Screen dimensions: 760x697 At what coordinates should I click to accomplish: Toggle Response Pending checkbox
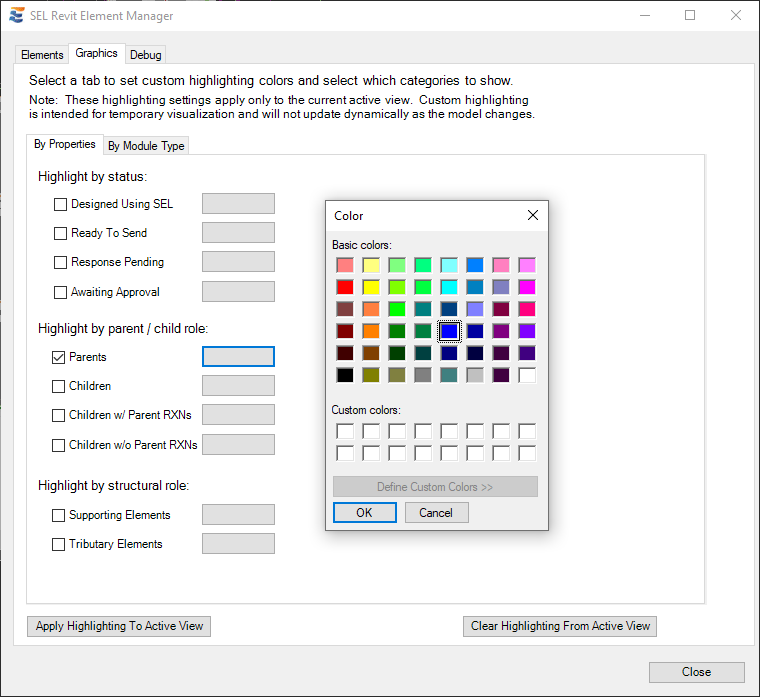pos(60,262)
